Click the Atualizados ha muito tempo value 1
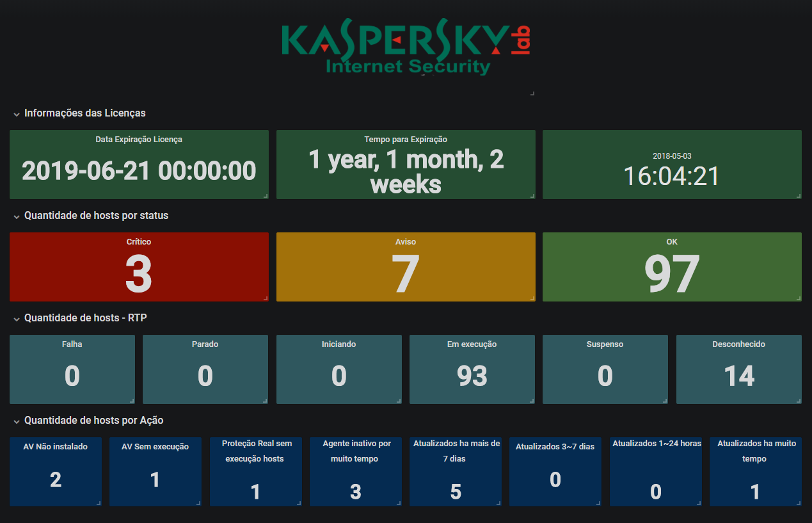 coord(756,492)
